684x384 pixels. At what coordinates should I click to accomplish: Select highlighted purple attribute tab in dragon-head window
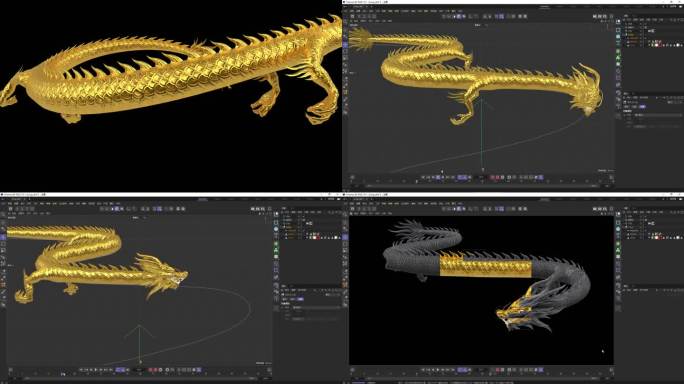point(300,299)
